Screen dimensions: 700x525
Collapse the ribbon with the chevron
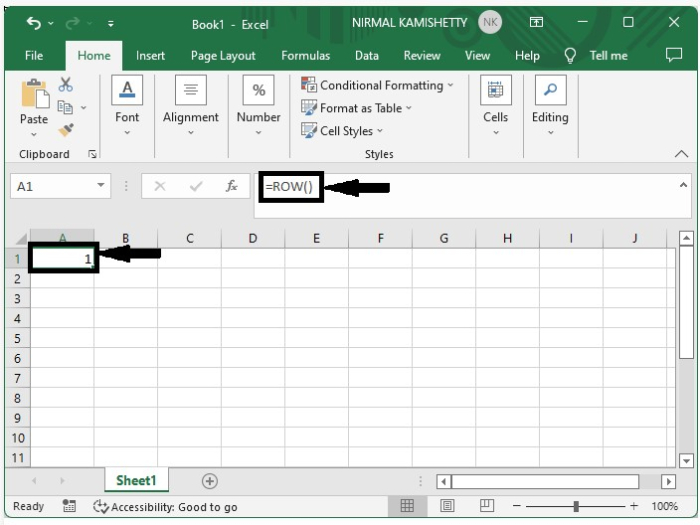coord(681,154)
